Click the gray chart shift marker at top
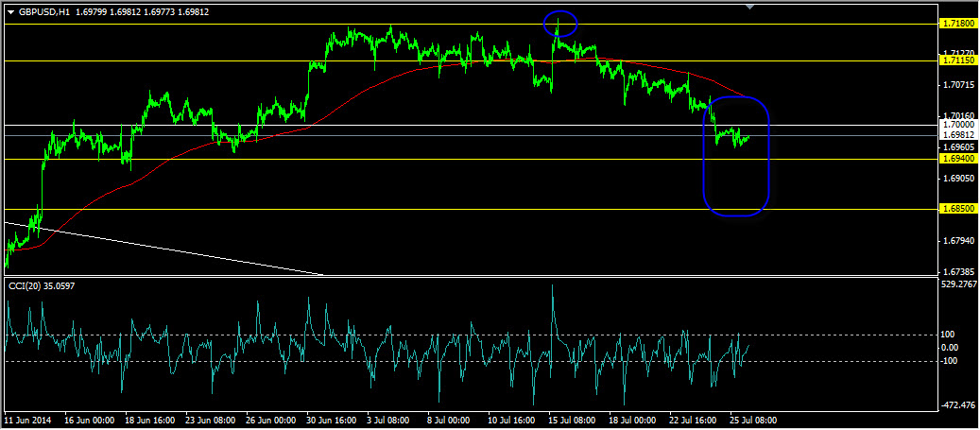The height and width of the screenshot is (430, 980). tap(750, 7)
